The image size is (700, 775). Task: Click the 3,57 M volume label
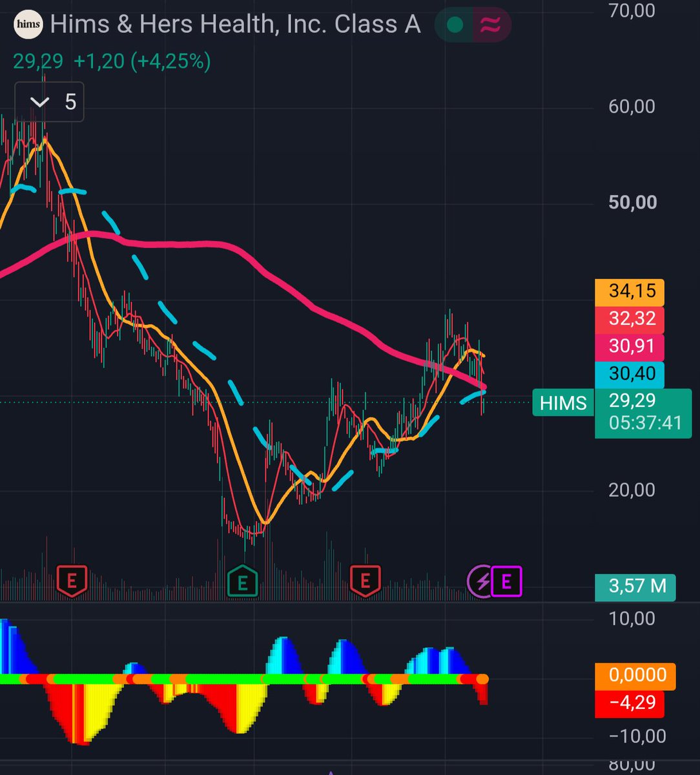point(635,587)
